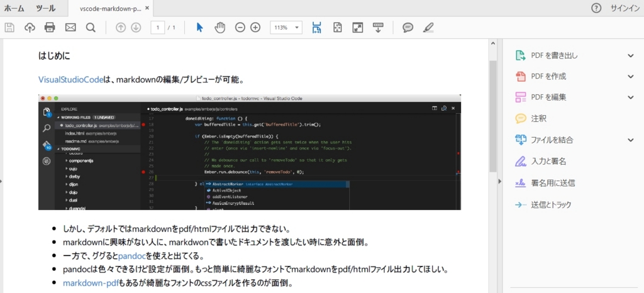Open help question mark icon
The image size is (644, 293).
(596, 8)
